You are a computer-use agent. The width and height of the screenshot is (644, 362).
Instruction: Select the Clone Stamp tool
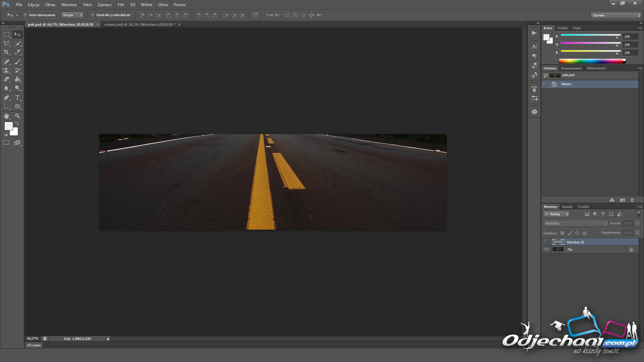pos(6,70)
